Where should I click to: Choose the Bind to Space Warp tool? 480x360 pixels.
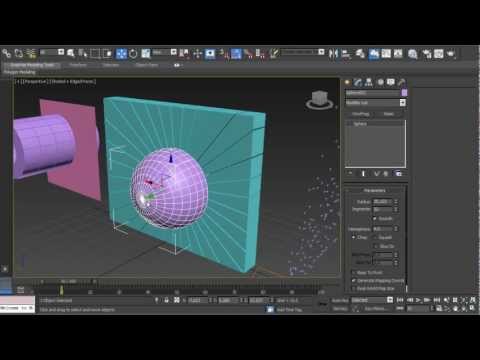(x=31, y=53)
